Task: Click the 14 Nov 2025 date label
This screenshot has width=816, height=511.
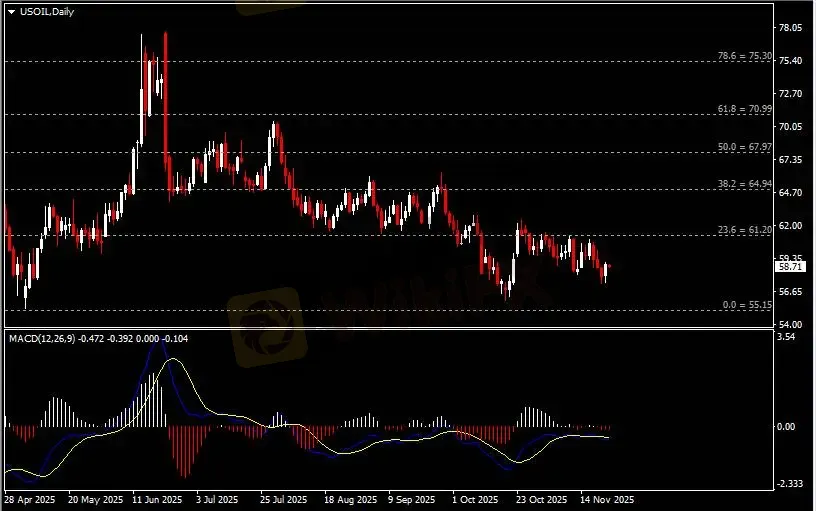Action: tap(607, 500)
